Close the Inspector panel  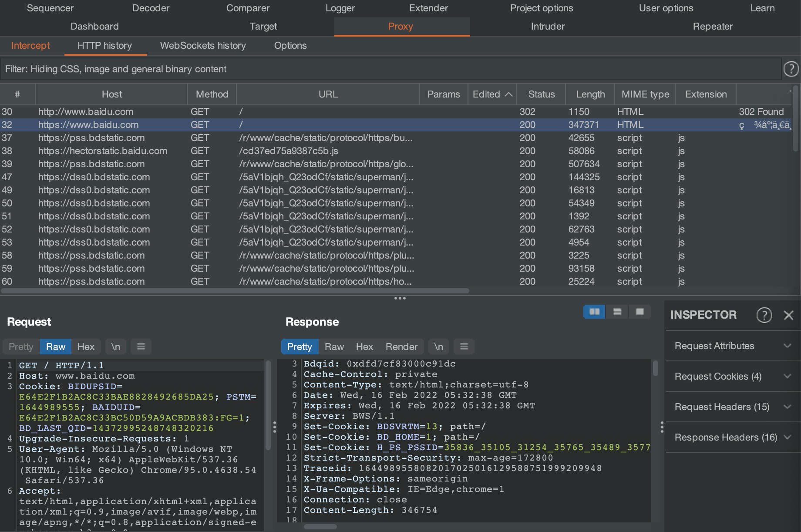[788, 315]
